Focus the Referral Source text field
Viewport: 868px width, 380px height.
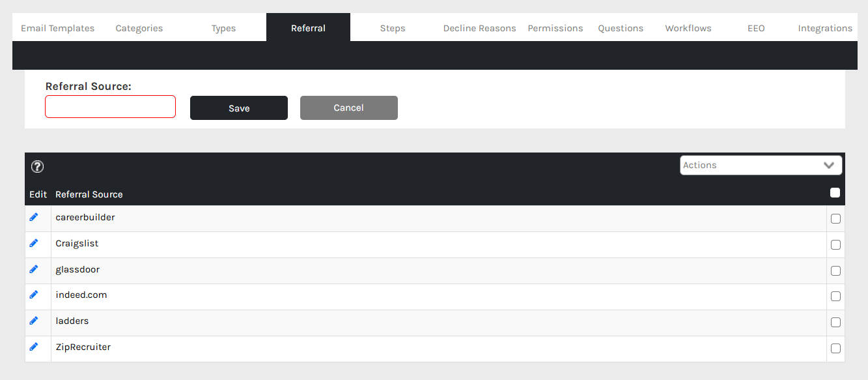[x=111, y=107]
